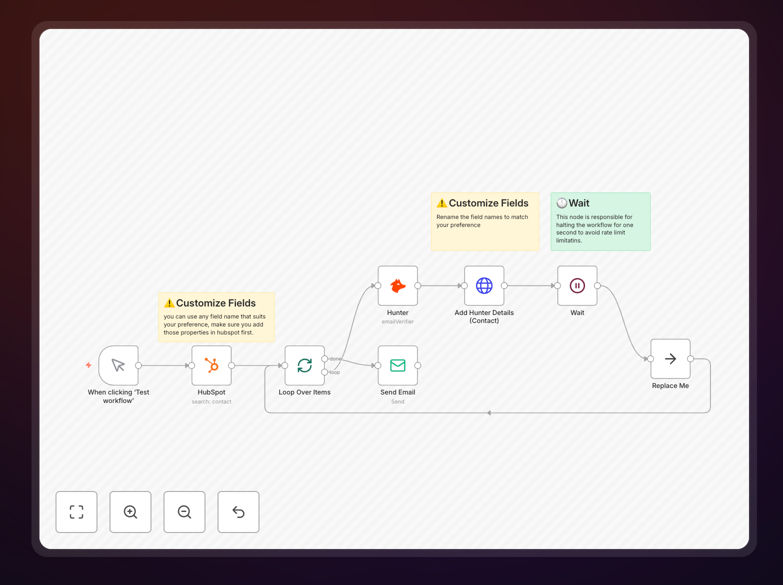Click the Loop Over Items 'loop' output connector
Image resolution: width=783 pixels, height=585 pixels.
pyautogui.click(x=325, y=372)
